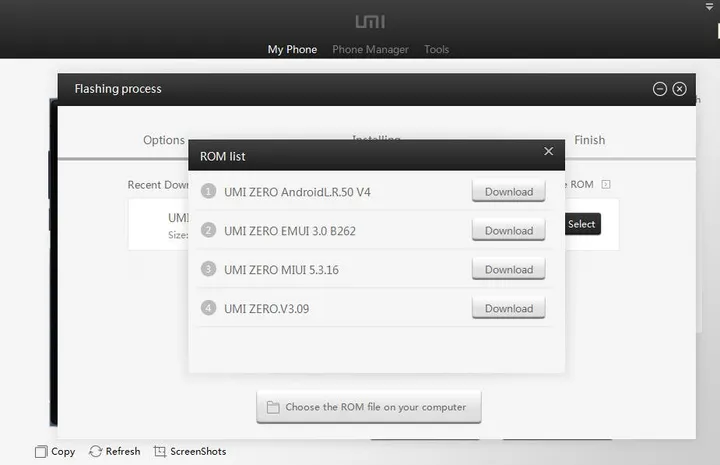Download UMI ZERO AndroidL.R.50 V4
The height and width of the screenshot is (465, 720).
tap(508, 191)
